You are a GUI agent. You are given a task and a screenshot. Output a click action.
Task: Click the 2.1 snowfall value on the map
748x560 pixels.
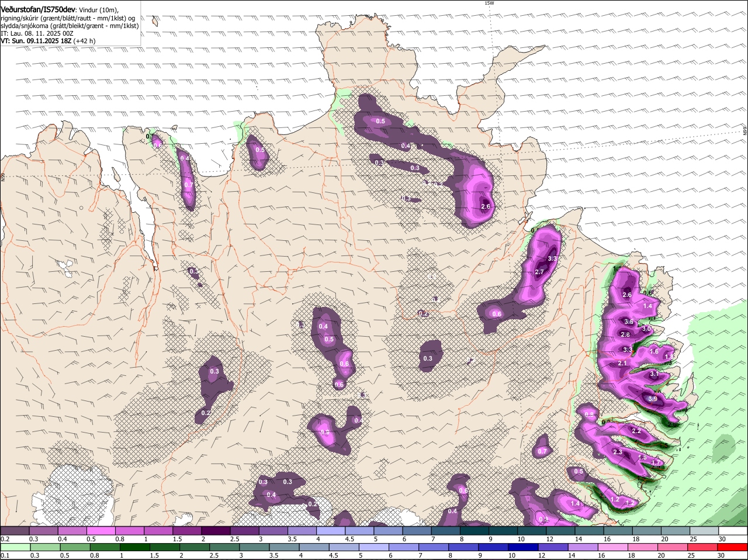point(622,364)
